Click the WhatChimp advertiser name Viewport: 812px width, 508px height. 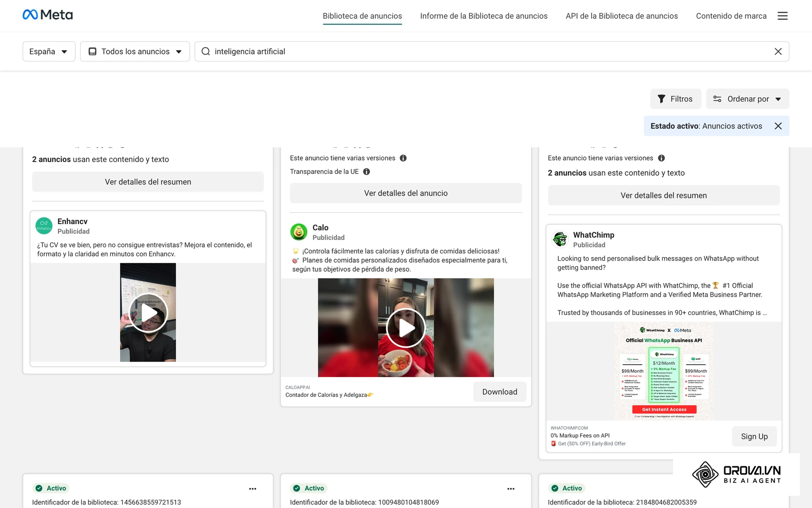pyautogui.click(x=594, y=235)
